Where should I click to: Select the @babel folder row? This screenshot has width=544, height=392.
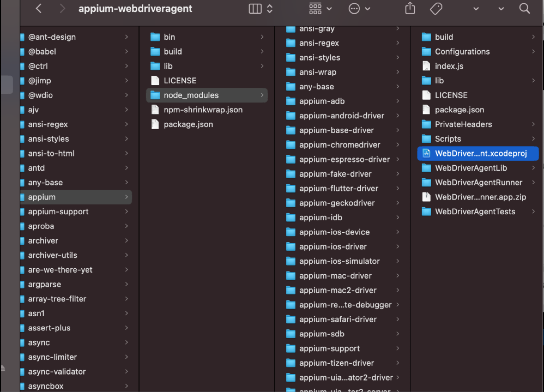(x=76, y=52)
